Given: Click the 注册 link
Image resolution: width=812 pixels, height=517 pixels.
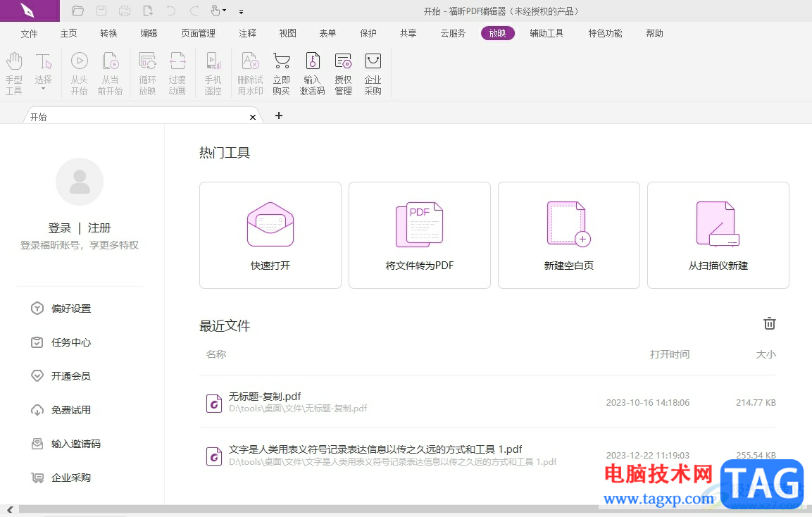Looking at the screenshot, I should coord(99,228).
